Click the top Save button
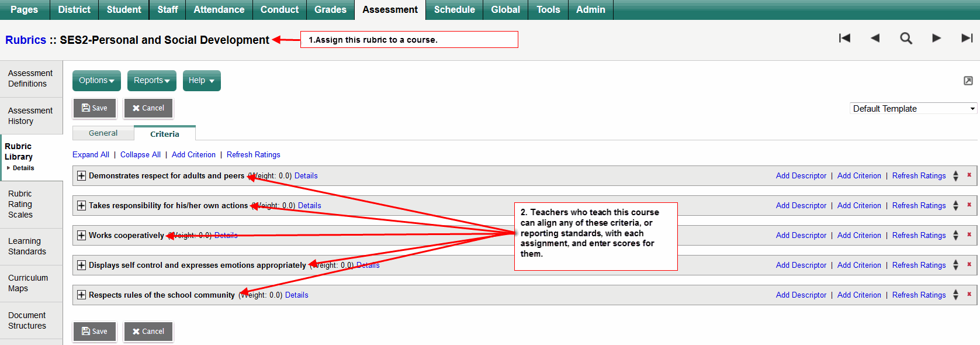The height and width of the screenshot is (345, 980). coord(95,108)
